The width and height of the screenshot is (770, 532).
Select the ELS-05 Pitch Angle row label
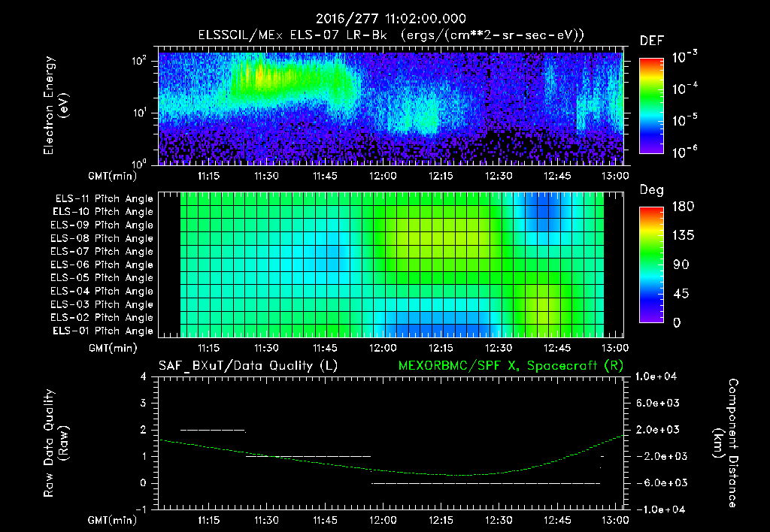coord(102,278)
